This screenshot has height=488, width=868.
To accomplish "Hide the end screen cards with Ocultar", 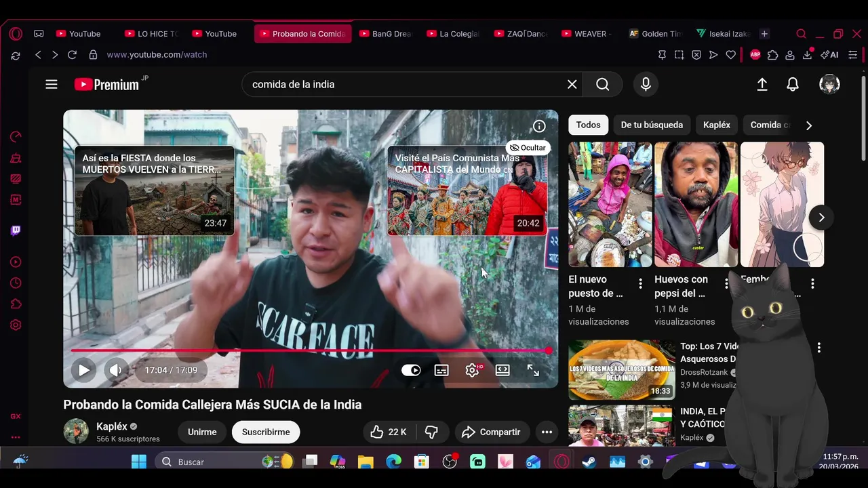I will coord(528,148).
